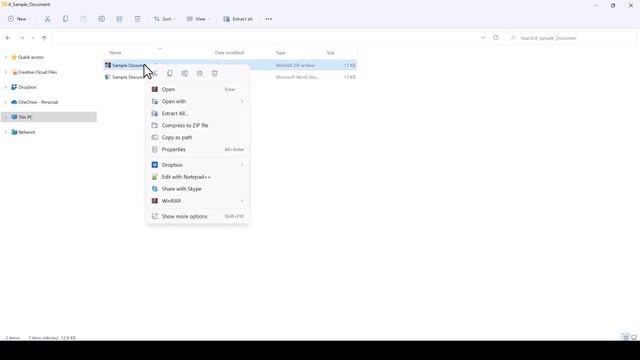Open the WinRAR submenu
The height and width of the screenshot is (360, 640).
click(198, 201)
